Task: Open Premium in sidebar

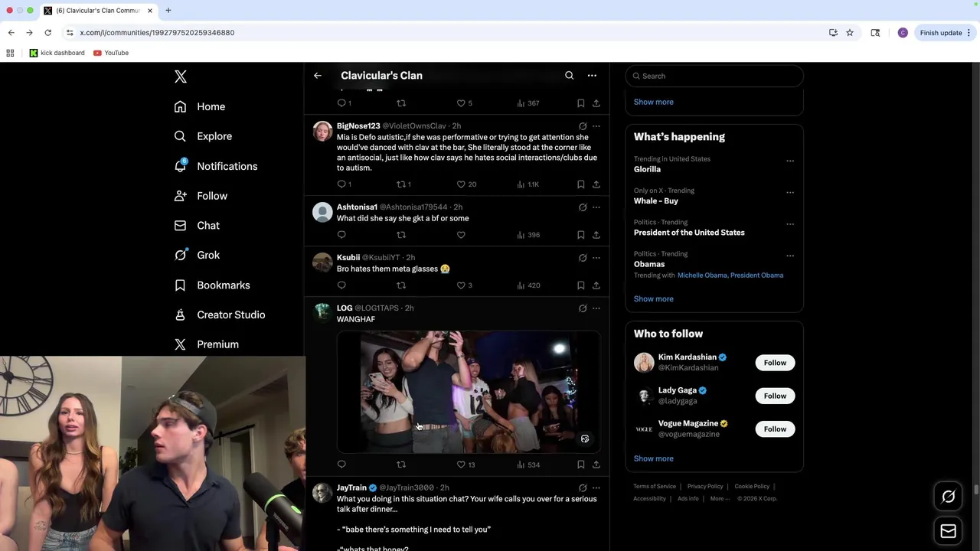Action: pos(207,344)
